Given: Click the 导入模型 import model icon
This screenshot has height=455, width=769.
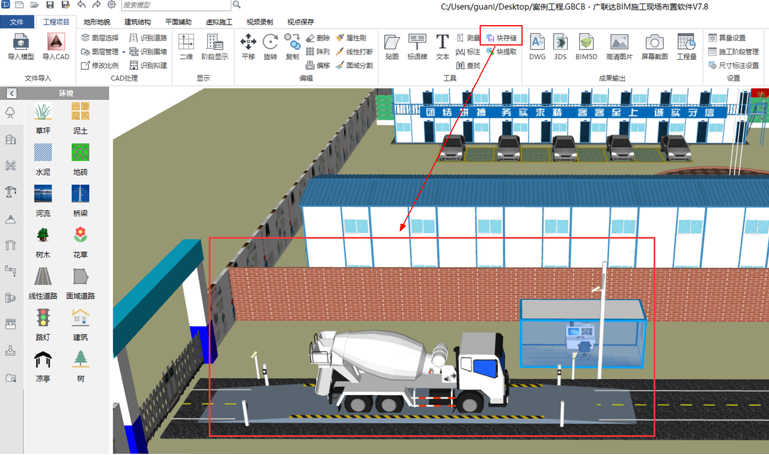Looking at the screenshot, I should [x=21, y=47].
